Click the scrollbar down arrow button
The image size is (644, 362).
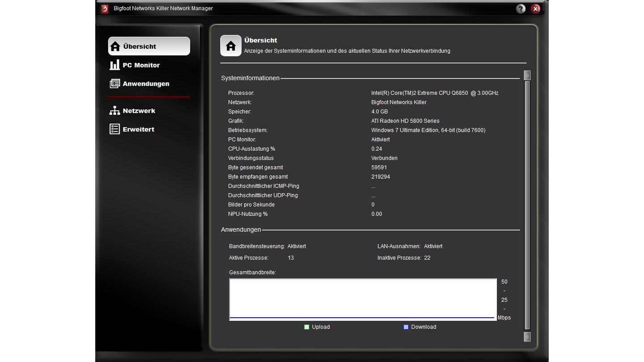(527, 336)
